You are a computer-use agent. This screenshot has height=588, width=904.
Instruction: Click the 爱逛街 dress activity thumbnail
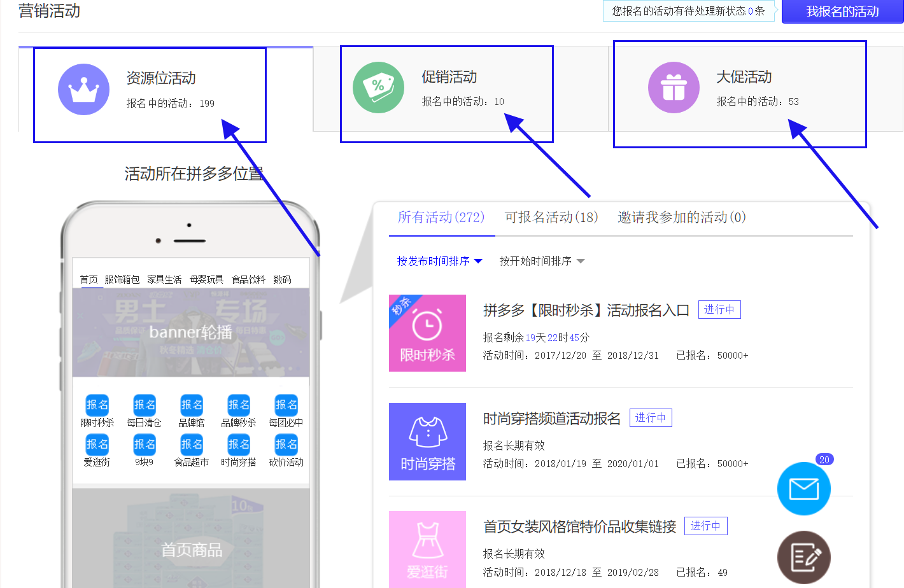(427, 549)
